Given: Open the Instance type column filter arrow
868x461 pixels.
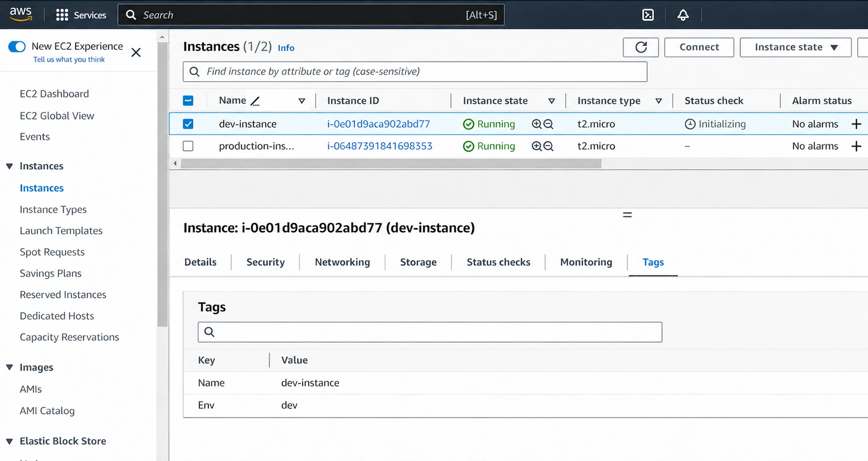Looking at the screenshot, I should coord(658,101).
